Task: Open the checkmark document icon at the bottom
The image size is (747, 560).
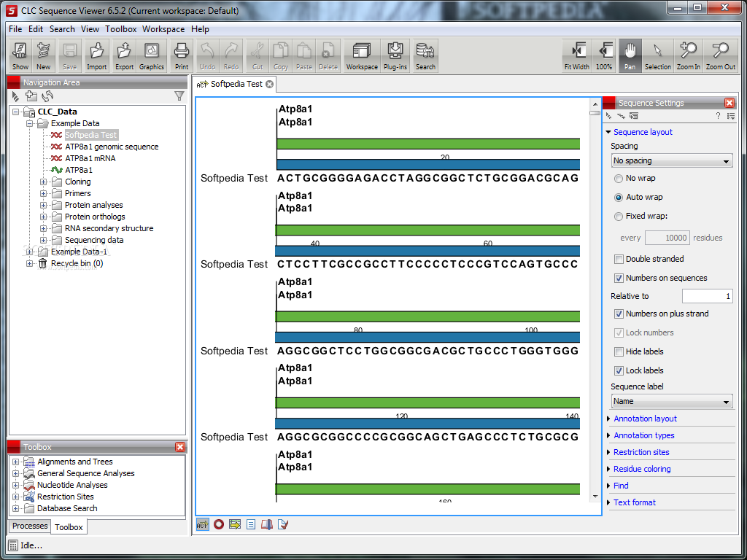Action: (x=283, y=524)
